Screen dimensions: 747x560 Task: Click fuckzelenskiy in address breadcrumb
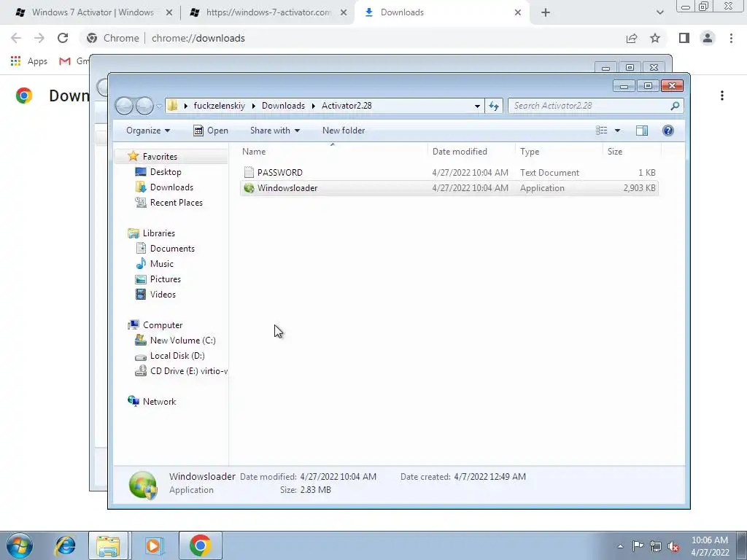(219, 106)
